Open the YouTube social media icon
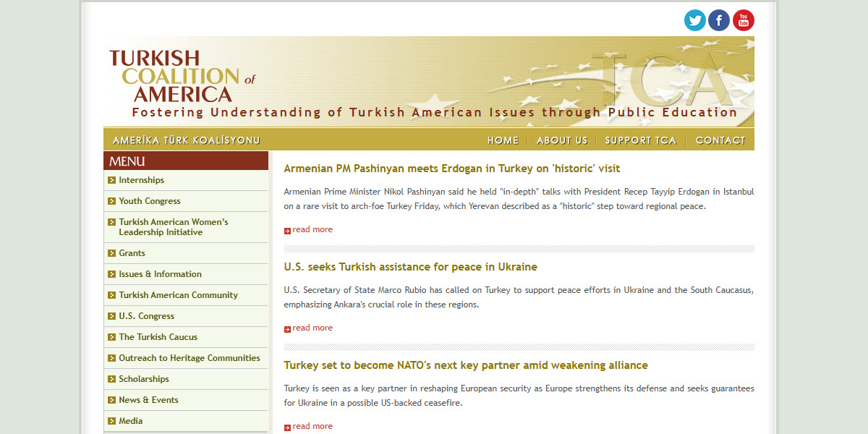 pos(743,20)
